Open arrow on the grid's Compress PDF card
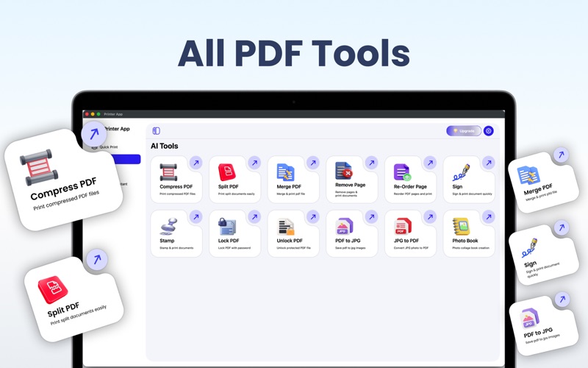The width and height of the screenshot is (588, 368). pyautogui.click(x=196, y=163)
